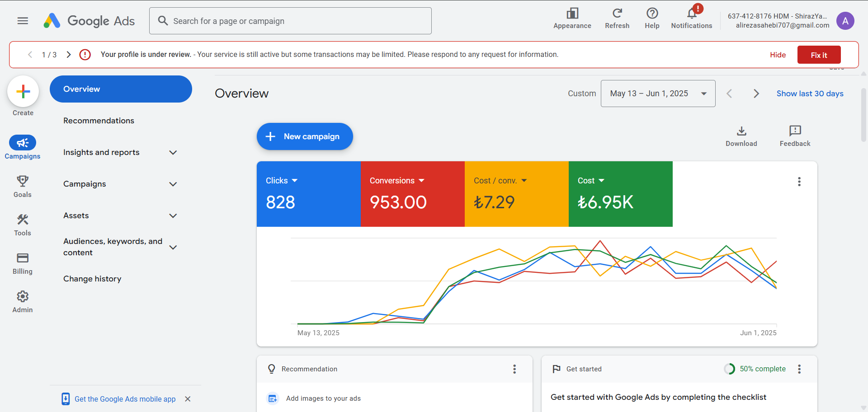Screen dimensions: 868x412
Task: Click the page vertical scrollbar
Action: coord(863,115)
